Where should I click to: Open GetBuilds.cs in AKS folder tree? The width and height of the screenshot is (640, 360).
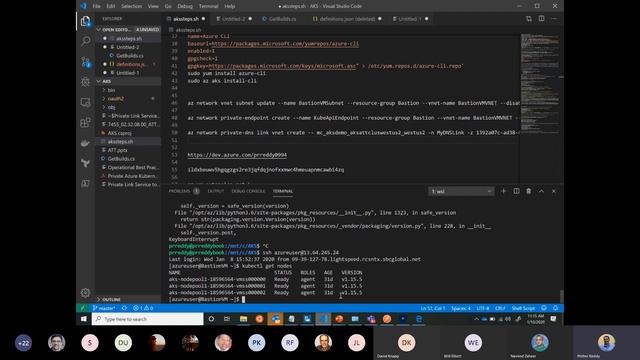[x=121, y=159]
